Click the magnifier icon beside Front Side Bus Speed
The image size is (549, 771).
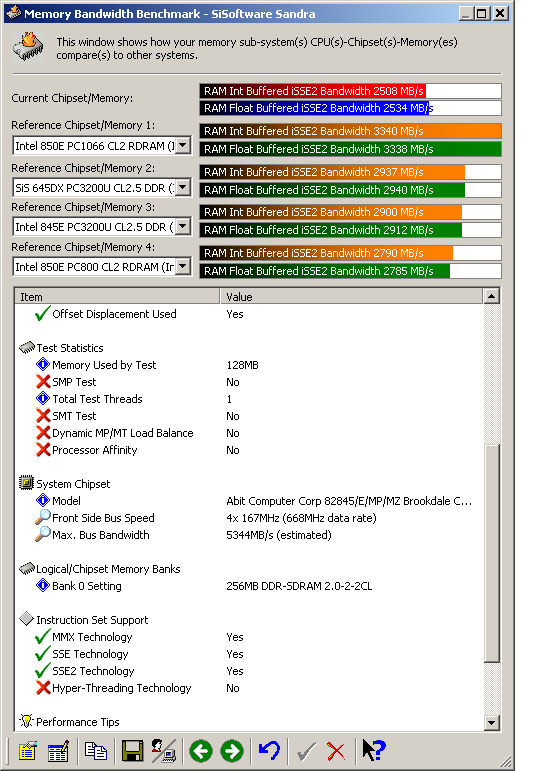[x=43, y=517]
